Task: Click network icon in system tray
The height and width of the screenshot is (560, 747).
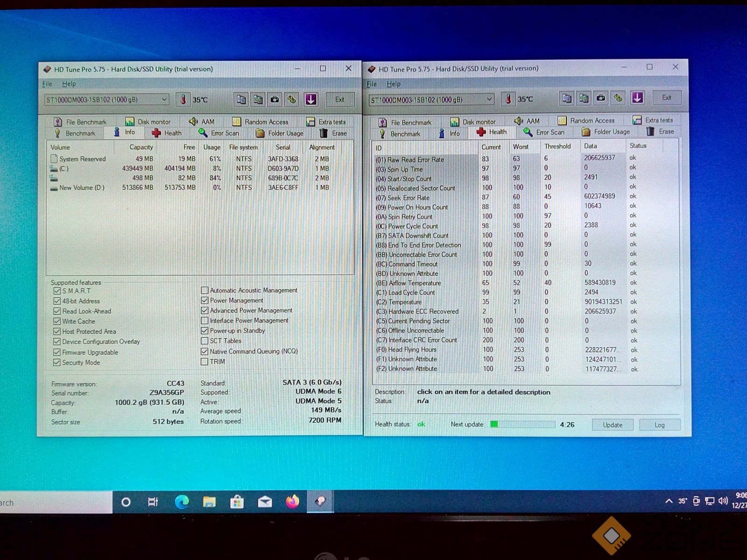Action: 710,501
